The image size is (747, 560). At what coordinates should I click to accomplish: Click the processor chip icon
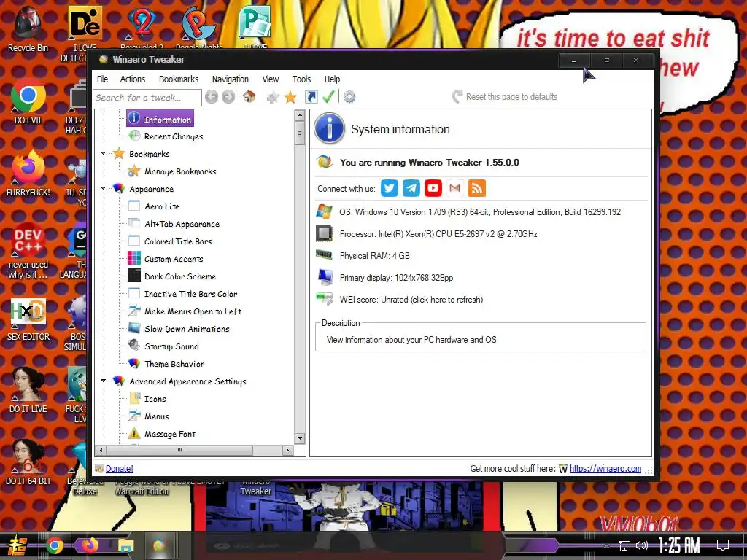point(325,233)
